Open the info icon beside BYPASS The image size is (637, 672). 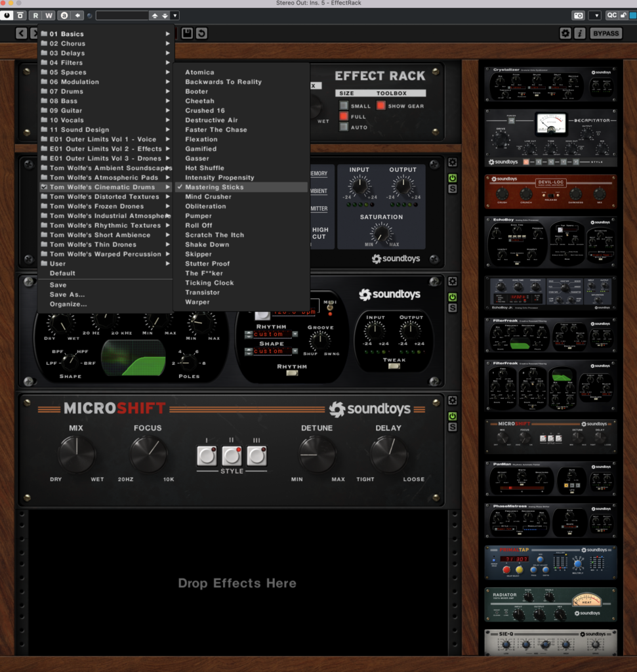click(579, 33)
